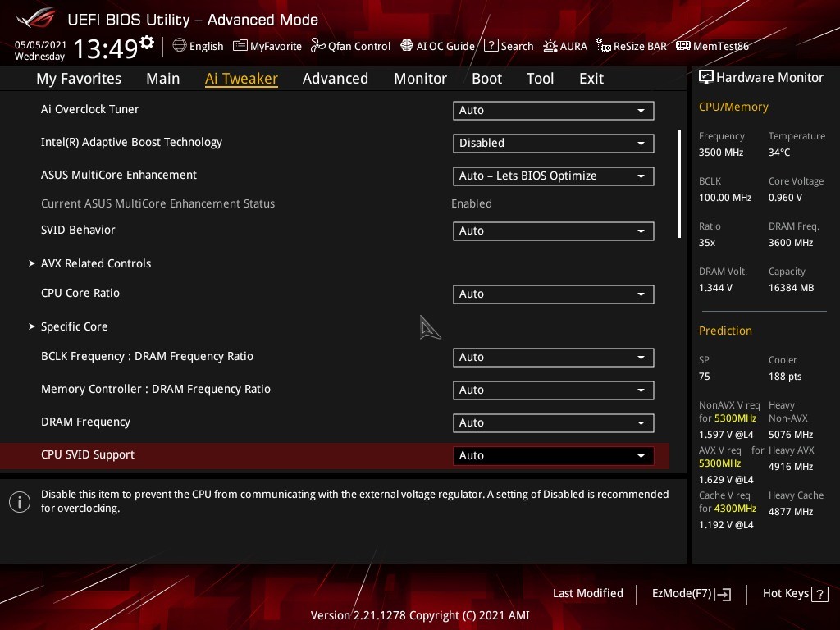Click the Last Modified button
This screenshot has width=840, height=630.
587,593
